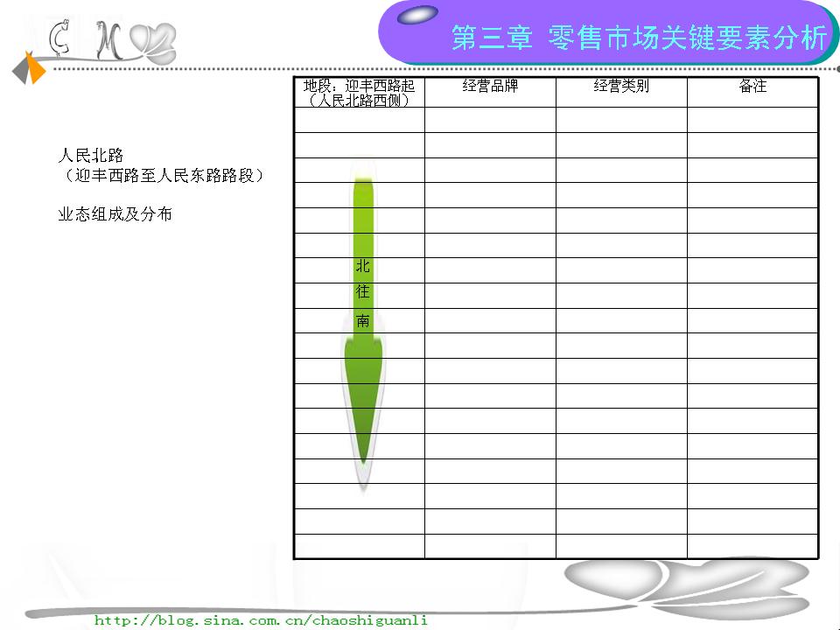Click the blue oval on the title banner
The width and height of the screenshot is (840, 630).
pyautogui.click(x=417, y=15)
